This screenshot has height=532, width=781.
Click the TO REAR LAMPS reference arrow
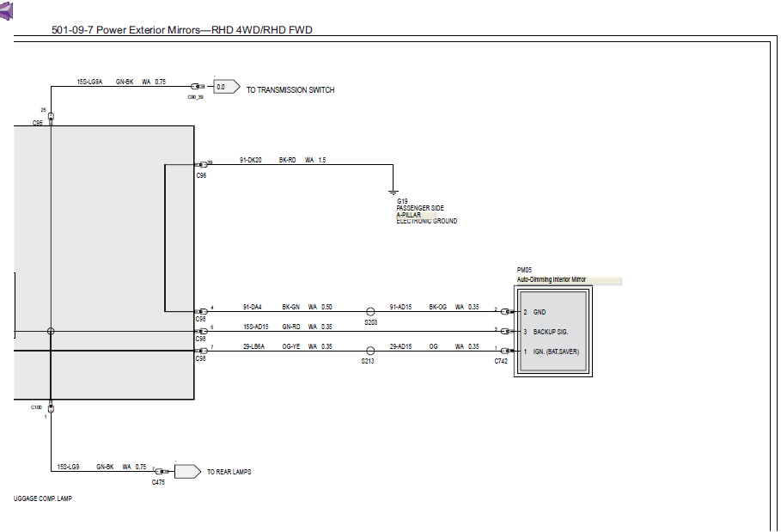(x=188, y=471)
